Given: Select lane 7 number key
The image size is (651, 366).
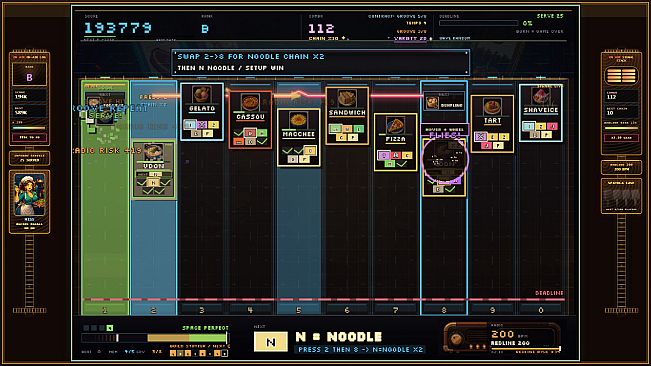Looking at the screenshot, I should tap(395, 310).
